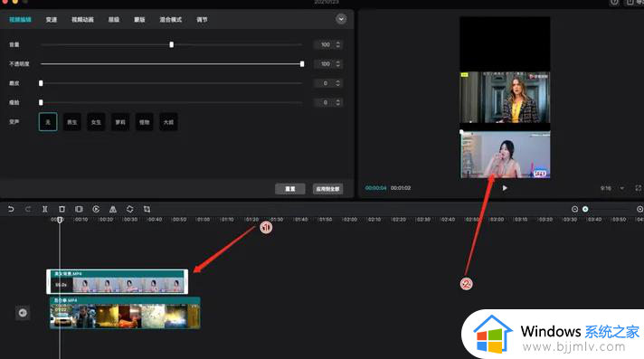Click the 瘦脸 slider handle
Viewport: 644px width, 359px height.
tap(41, 102)
